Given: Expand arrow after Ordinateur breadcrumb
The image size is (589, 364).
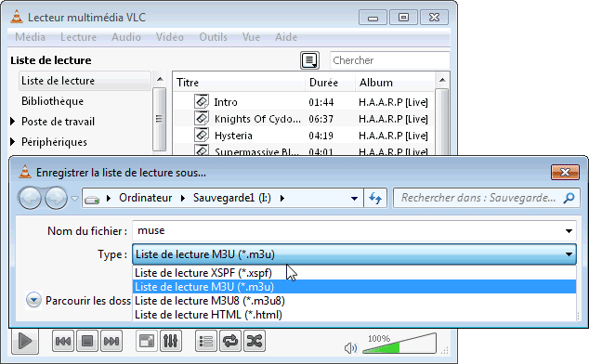Looking at the screenshot, I should [183, 198].
